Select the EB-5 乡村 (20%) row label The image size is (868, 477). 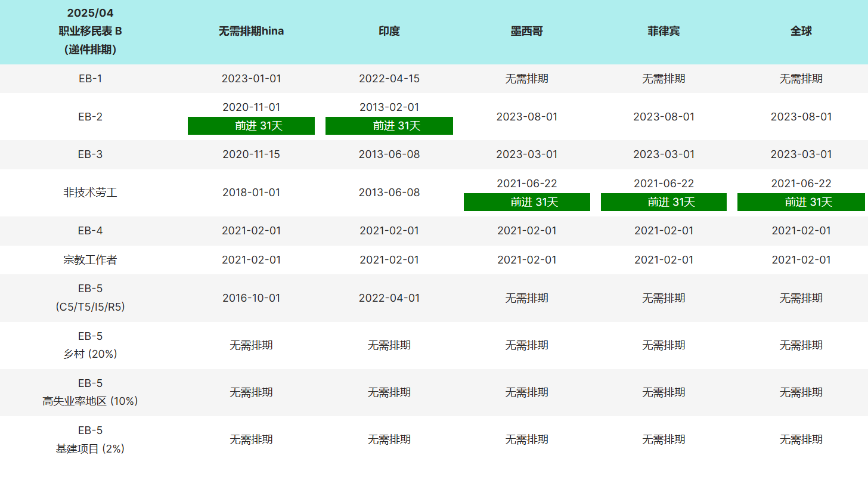click(90, 345)
